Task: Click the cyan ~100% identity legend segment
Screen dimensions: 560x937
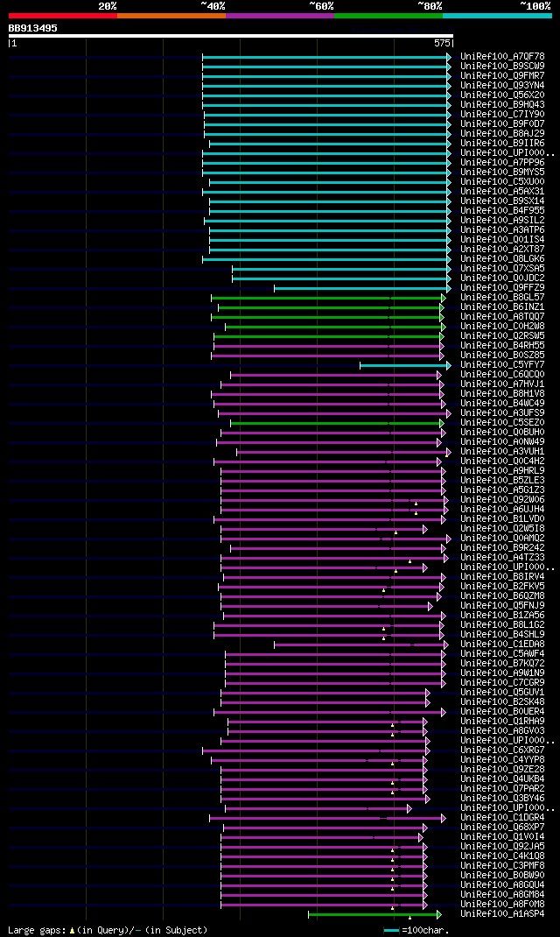Action: pos(497,16)
